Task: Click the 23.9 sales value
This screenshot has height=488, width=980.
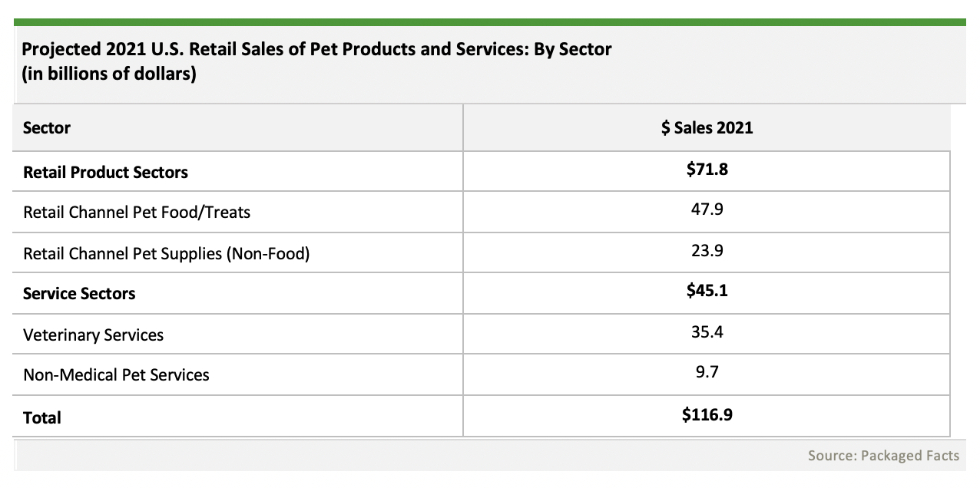Action: (707, 251)
